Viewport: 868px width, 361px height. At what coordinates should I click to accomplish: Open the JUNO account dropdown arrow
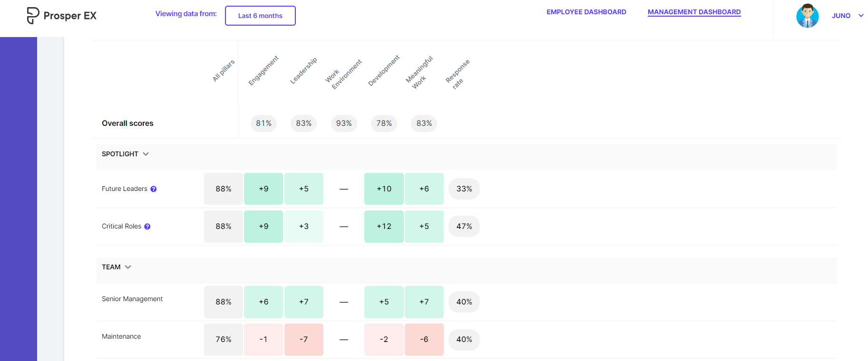(x=861, y=16)
